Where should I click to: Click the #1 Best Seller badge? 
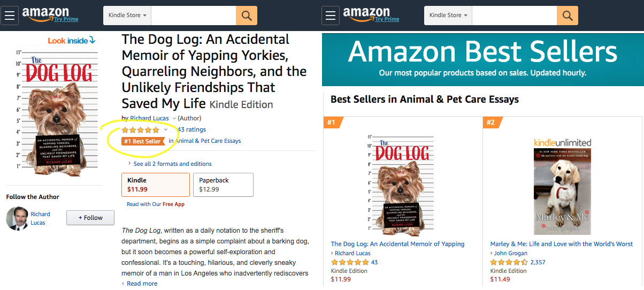tap(142, 141)
